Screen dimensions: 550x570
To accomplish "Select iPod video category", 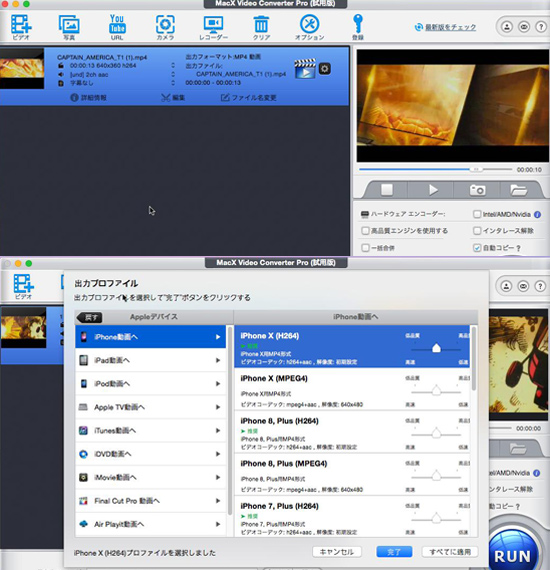I will click(150, 384).
